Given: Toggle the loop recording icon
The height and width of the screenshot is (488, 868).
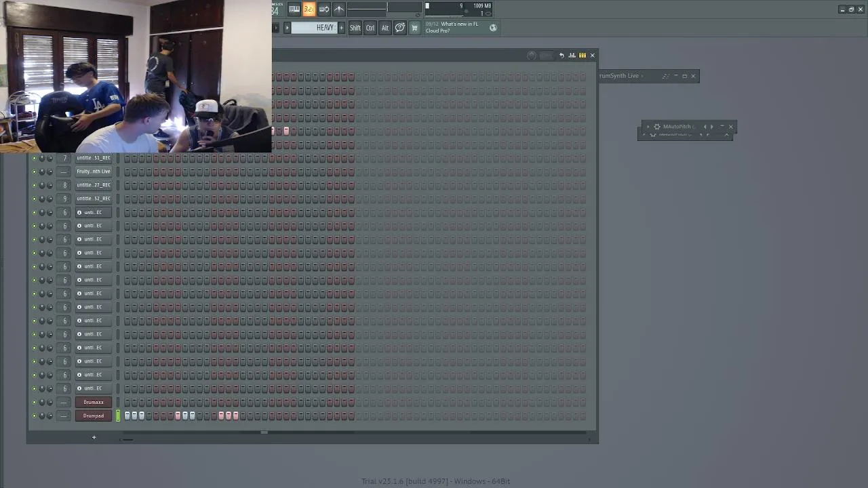Looking at the screenshot, I should 323,9.
